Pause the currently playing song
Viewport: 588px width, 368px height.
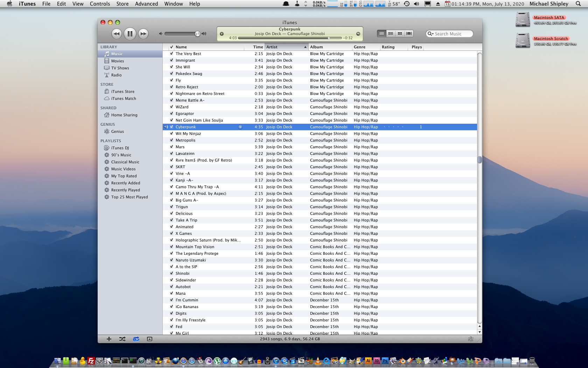point(130,34)
